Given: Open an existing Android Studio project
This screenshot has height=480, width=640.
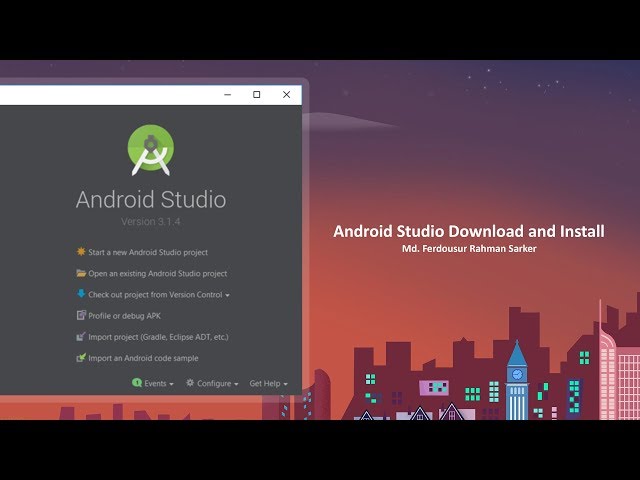Looking at the screenshot, I should [x=158, y=273].
